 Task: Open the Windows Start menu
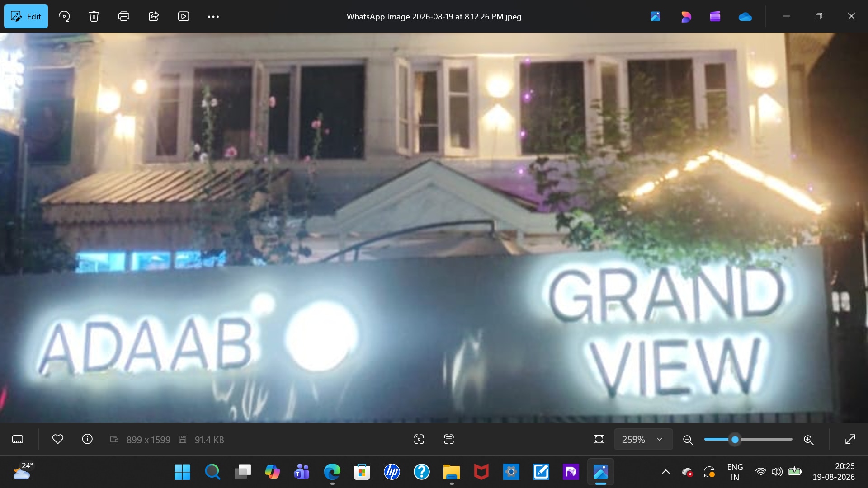pos(182,472)
